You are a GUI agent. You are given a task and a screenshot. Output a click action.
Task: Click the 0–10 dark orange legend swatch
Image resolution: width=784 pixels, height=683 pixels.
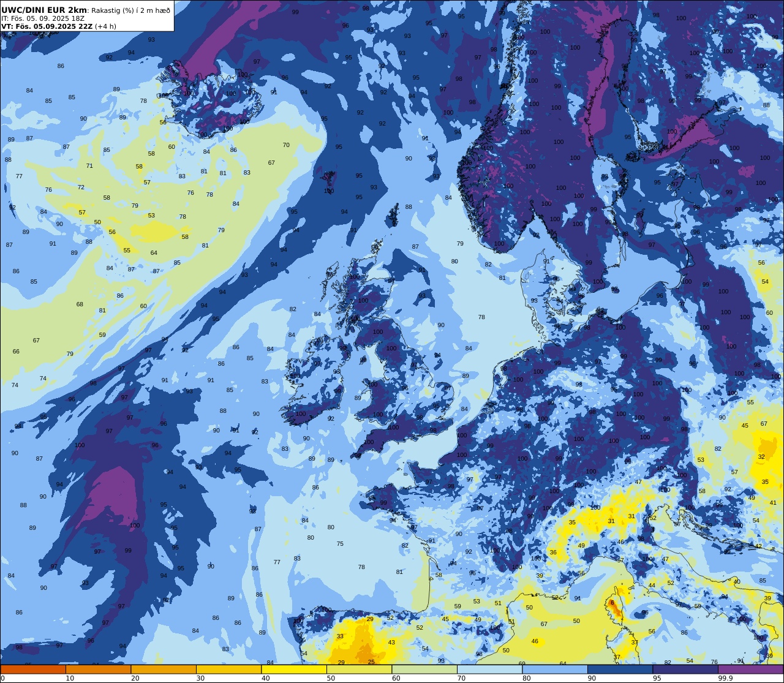[33, 669]
